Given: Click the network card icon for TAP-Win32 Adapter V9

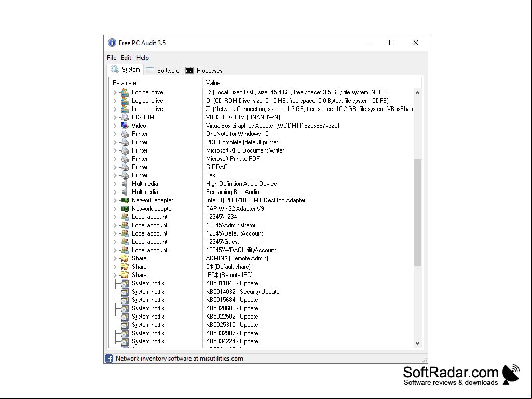Looking at the screenshot, I should click(x=125, y=209).
